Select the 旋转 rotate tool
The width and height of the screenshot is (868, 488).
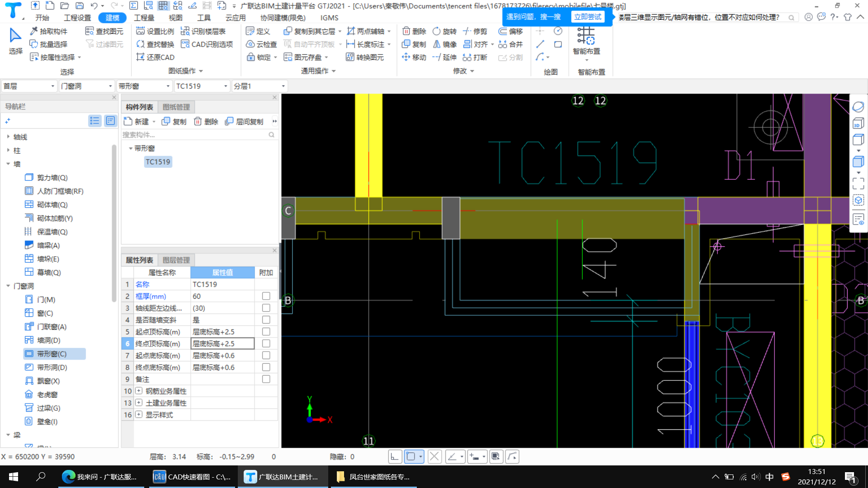point(445,31)
